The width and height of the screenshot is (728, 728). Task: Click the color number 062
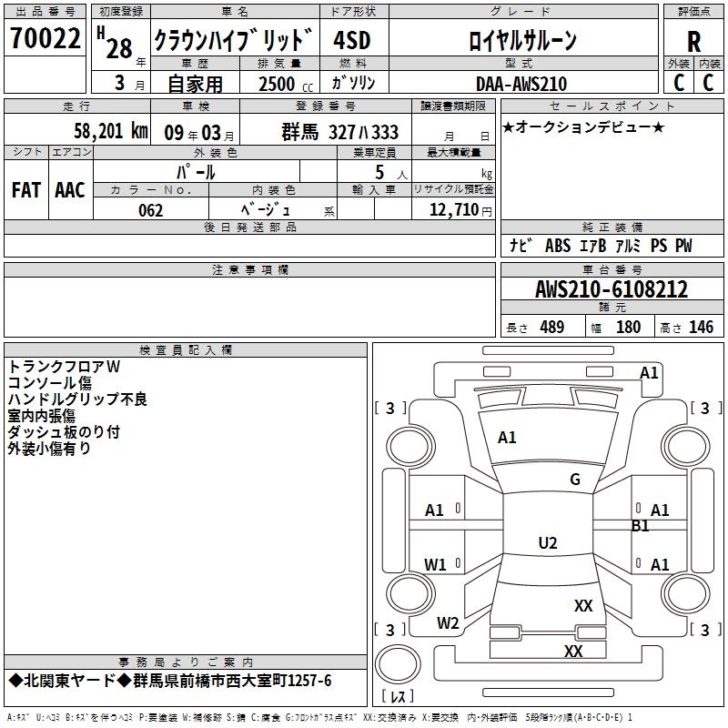click(x=151, y=210)
